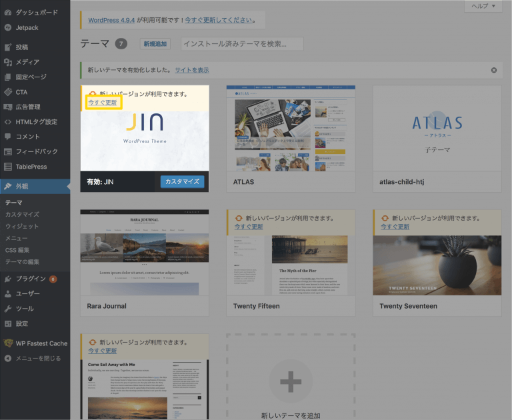
Task: Click the TablePress table icon
Action: [x=8, y=167]
